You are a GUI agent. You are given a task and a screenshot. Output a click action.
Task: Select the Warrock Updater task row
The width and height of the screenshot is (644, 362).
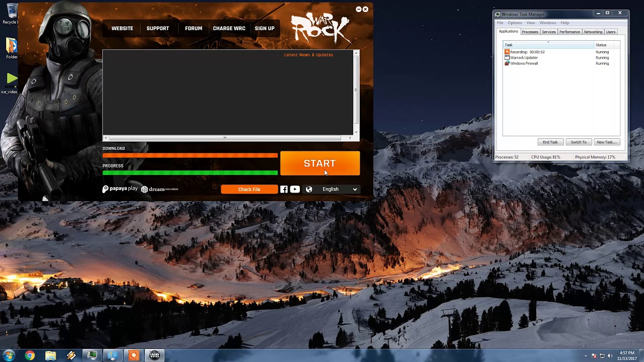561,58
